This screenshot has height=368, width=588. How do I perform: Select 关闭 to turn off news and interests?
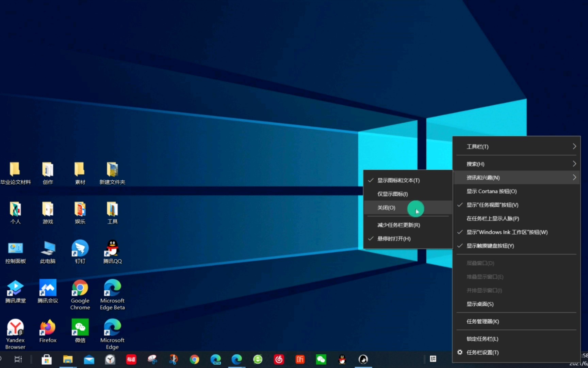click(x=386, y=208)
